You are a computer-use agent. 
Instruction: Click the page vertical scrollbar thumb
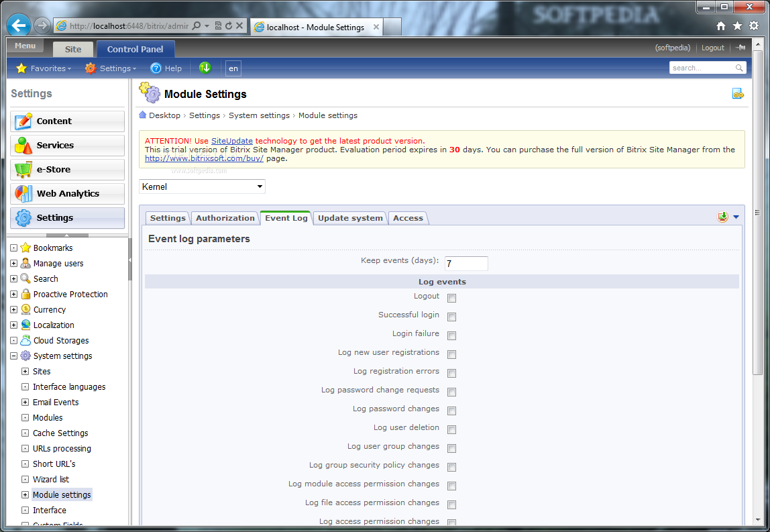point(757,212)
